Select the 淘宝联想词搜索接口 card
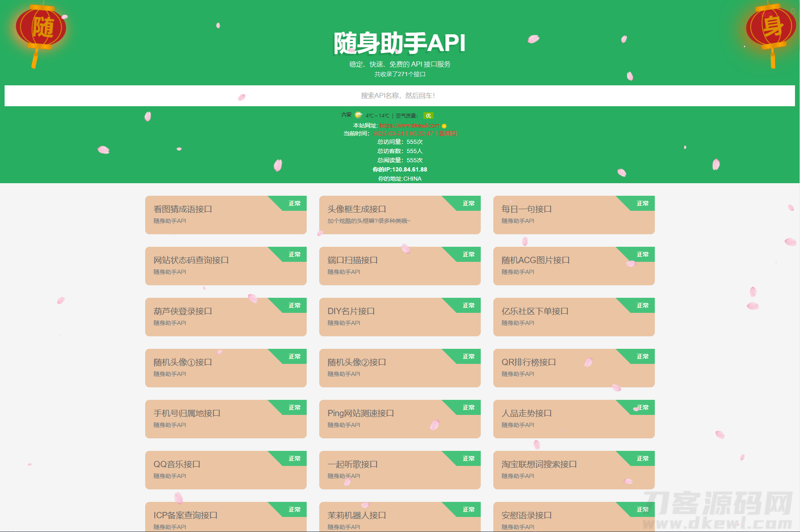This screenshot has height=532, width=800. point(574,470)
